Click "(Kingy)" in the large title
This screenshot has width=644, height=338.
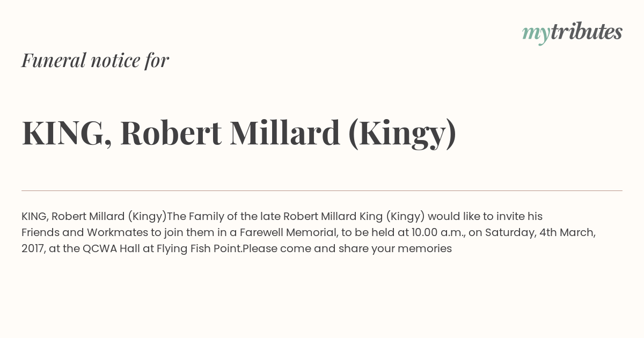[402, 134]
